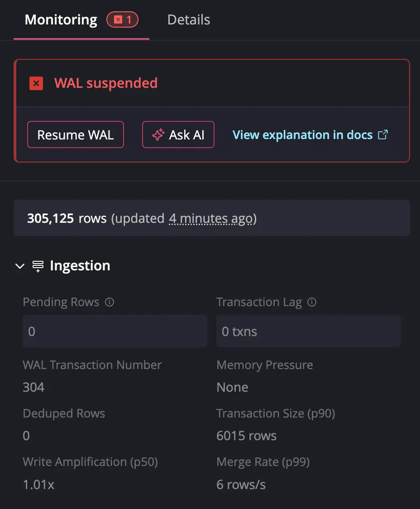Viewport: 420px width, 509px height.
Task: Open View explanation in docs link
Action: click(x=302, y=135)
